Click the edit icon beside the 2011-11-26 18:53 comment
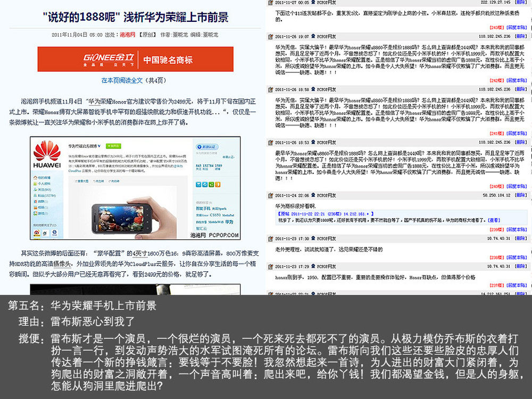Screen dimensions: 532x399 pyautogui.click(x=270, y=143)
